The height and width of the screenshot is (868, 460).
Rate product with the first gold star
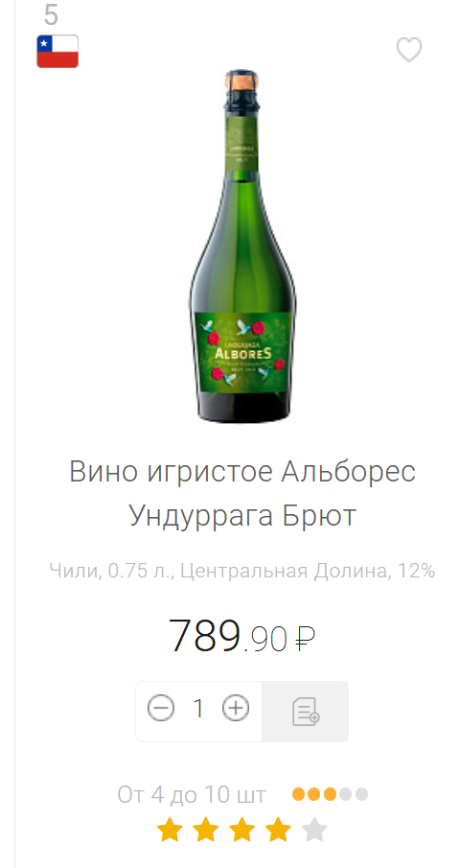170,831
